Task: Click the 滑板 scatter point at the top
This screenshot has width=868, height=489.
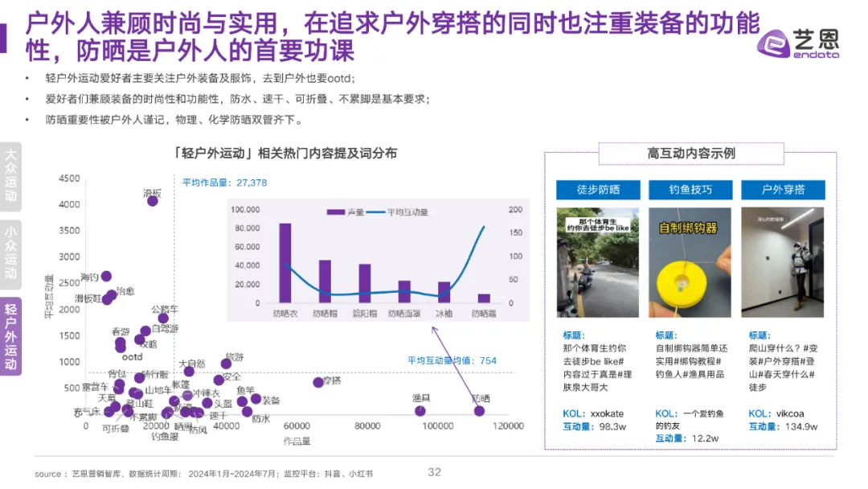Action: point(153,201)
